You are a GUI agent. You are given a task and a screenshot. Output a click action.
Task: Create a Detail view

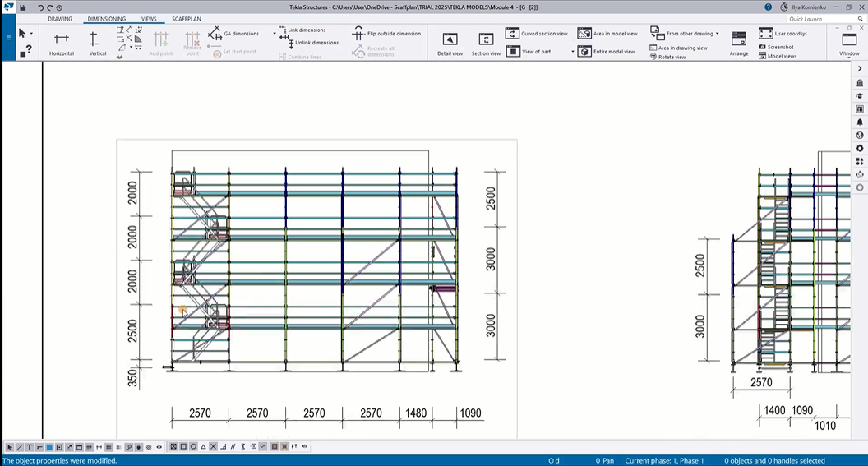[450, 44]
